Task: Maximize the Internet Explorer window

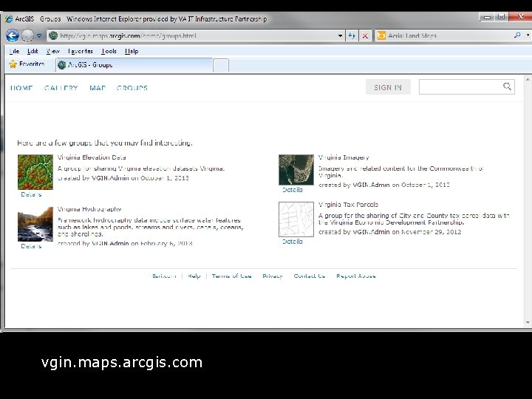Action: point(501,16)
